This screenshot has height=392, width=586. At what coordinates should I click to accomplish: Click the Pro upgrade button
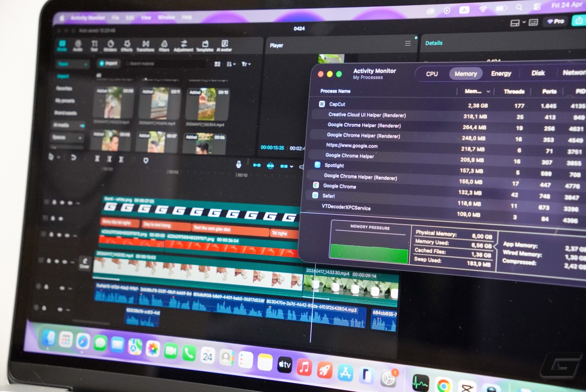556,21
